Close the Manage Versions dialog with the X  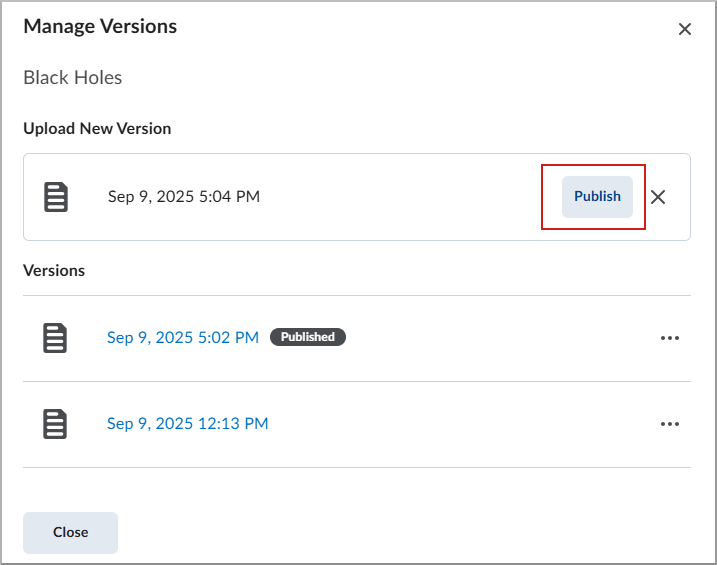pos(685,29)
